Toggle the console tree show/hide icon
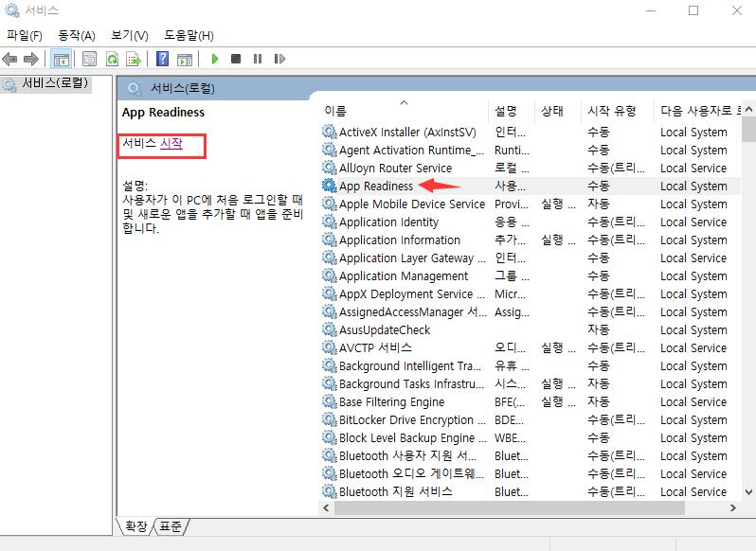 click(62, 60)
